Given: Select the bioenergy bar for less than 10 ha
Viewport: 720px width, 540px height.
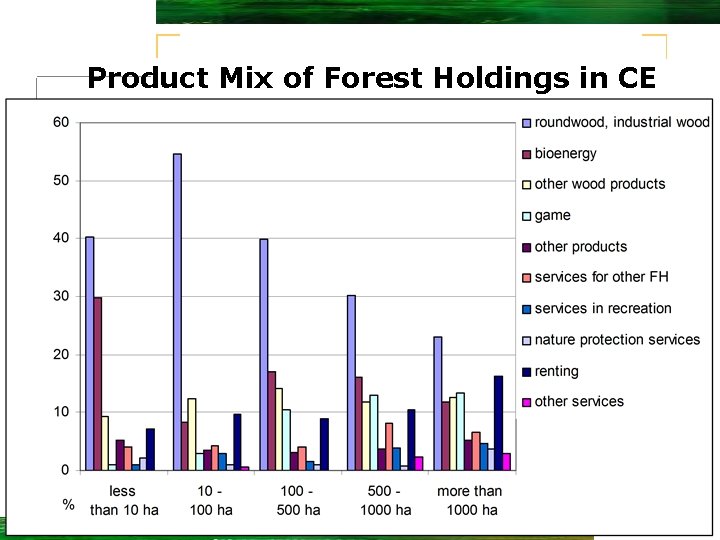Looking at the screenshot, I should click(x=98, y=384).
